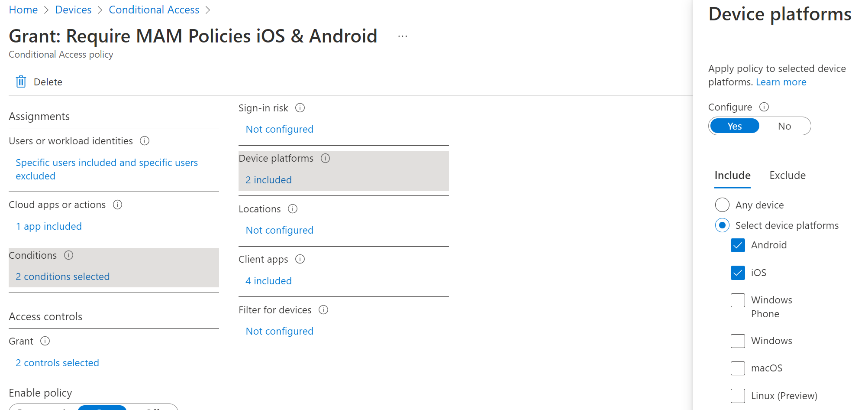Set Configure toggle to No
The width and height of the screenshot is (868, 410).
784,126
